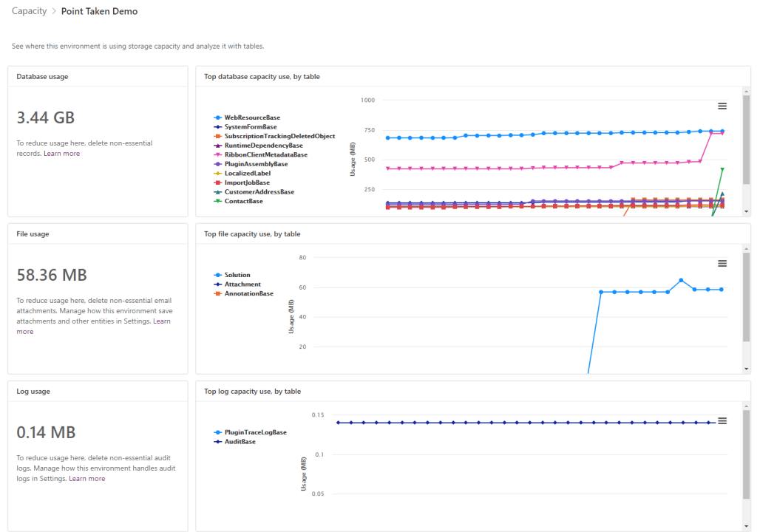This screenshot has width=757, height=532.
Task: Open the file capacity chart menu icon
Action: pyautogui.click(x=722, y=264)
